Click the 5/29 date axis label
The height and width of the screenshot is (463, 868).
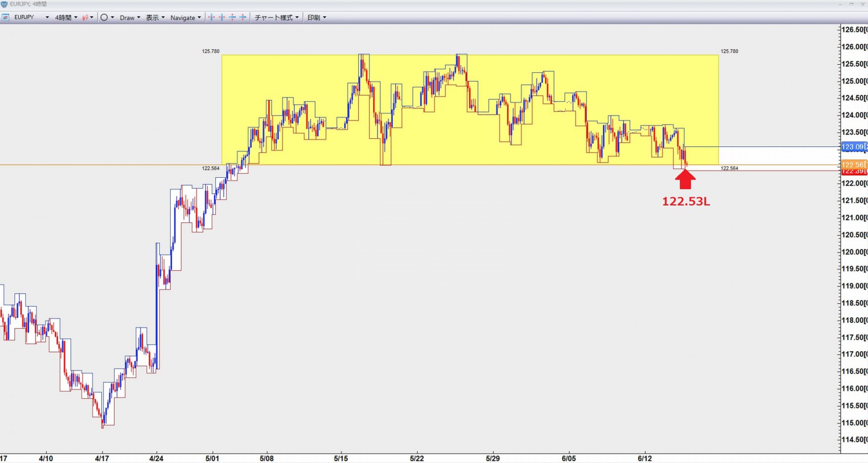[492, 458]
